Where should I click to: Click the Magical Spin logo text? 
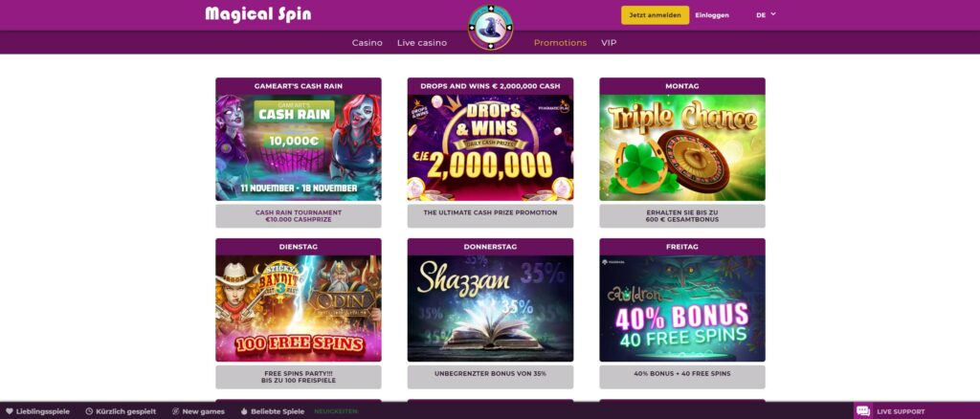[x=258, y=13]
